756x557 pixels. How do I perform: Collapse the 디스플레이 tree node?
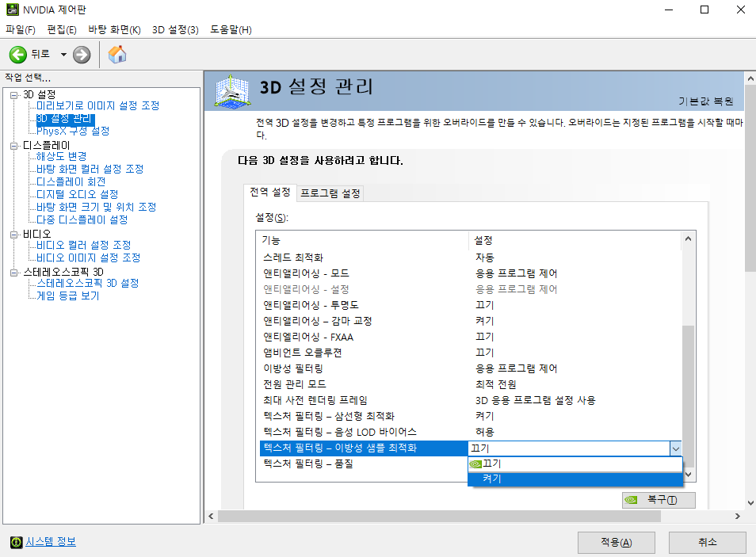[14, 146]
